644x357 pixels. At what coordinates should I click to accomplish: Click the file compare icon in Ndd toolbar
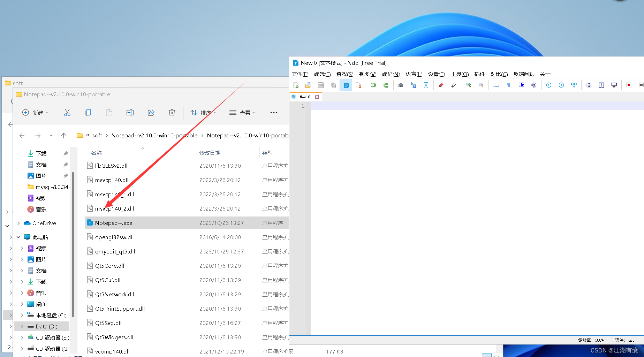pos(589,85)
